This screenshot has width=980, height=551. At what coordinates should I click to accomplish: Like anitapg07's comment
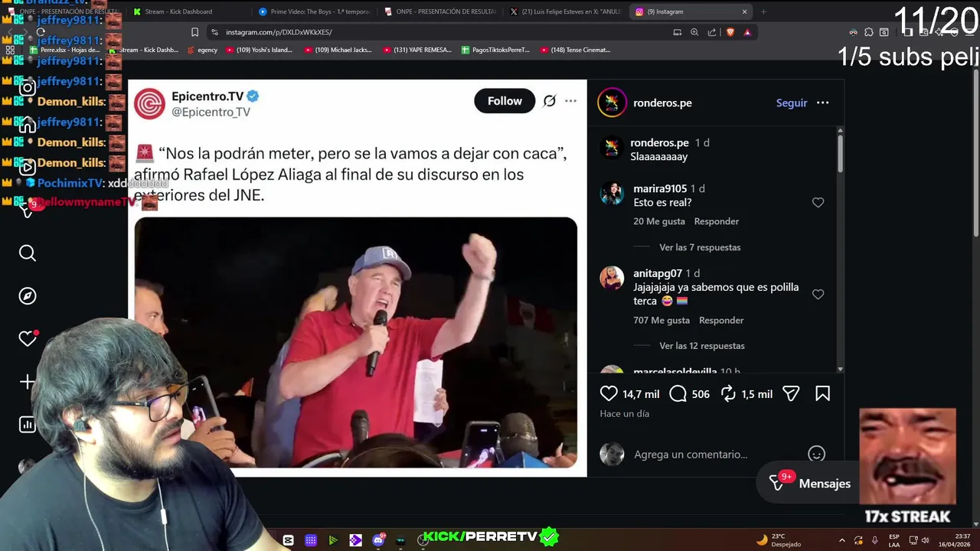pyautogui.click(x=818, y=295)
